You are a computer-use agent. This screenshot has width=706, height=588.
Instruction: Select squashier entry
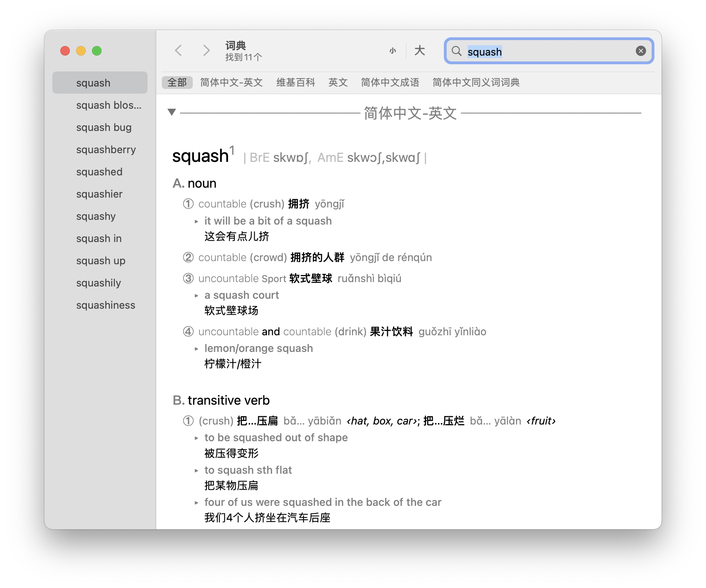pyautogui.click(x=100, y=194)
